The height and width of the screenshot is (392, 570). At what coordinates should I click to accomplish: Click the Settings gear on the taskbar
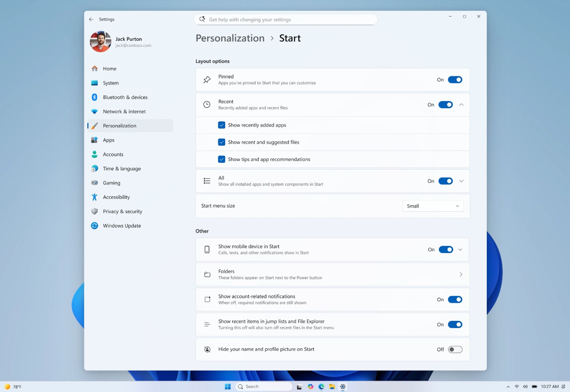point(343,386)
